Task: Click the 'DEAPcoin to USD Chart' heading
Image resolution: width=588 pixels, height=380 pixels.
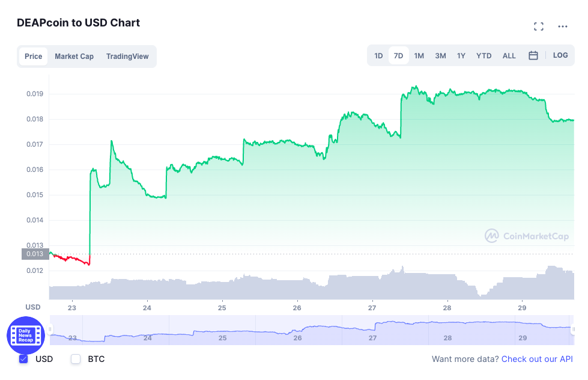Action: point(78,23)
